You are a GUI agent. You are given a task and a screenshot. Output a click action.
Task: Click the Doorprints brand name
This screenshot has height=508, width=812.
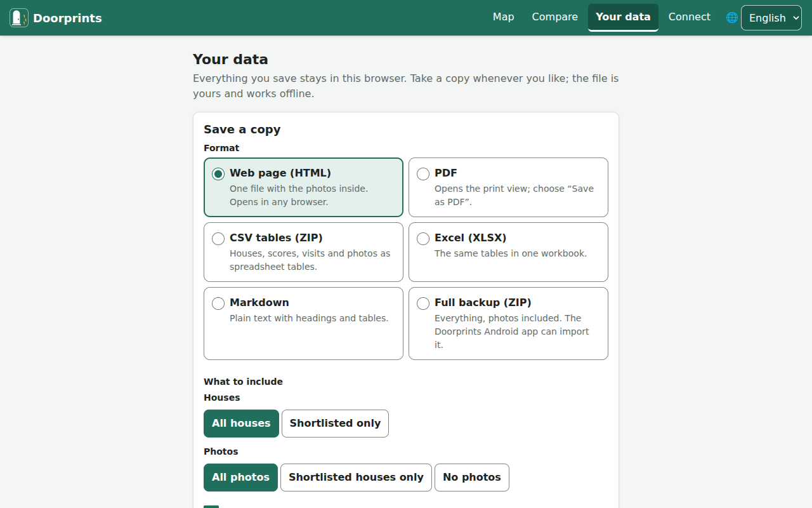click(67, 18)
